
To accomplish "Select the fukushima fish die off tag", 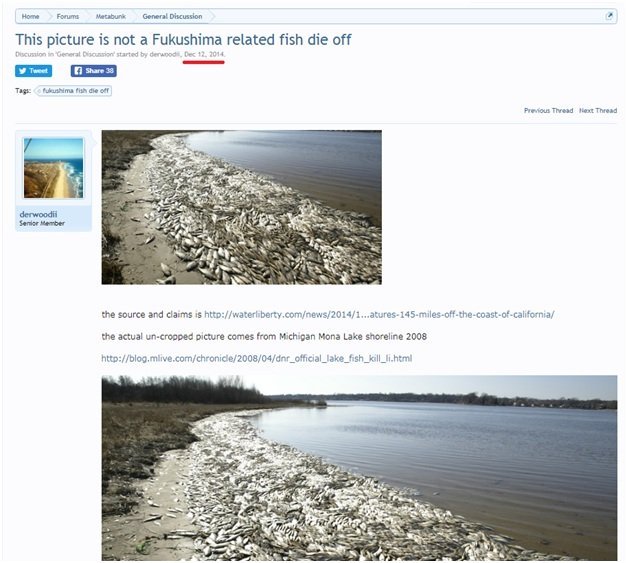I will tap(73, 91).
